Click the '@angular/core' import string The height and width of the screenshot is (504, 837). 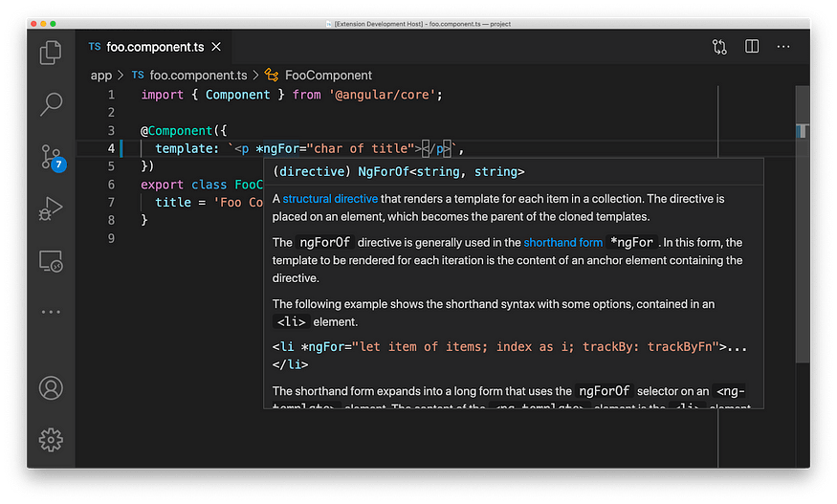[x=383, y=95]
